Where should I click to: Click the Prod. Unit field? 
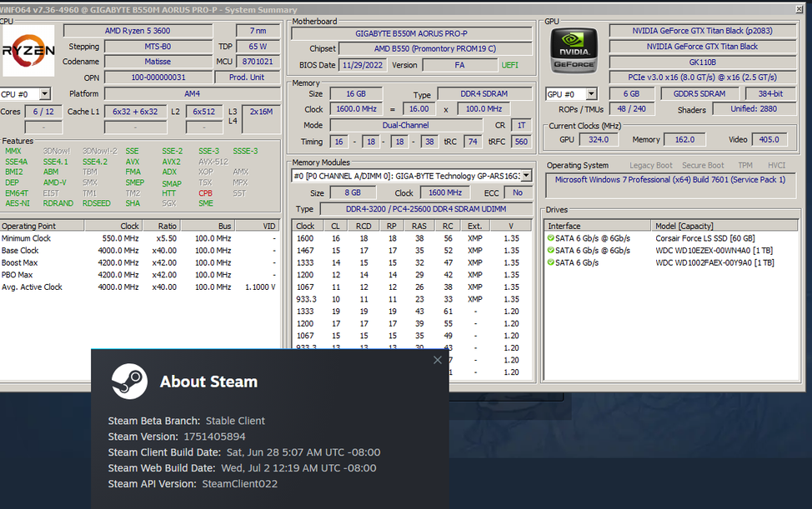pyautogui.click(x=247, y=77)
